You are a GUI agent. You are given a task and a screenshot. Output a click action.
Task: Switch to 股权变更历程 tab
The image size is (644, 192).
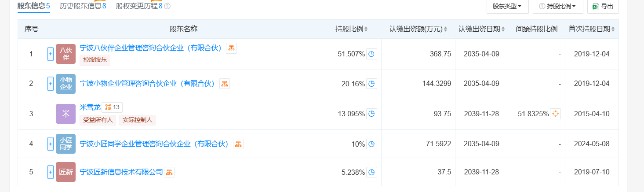[x=139, y=6]
